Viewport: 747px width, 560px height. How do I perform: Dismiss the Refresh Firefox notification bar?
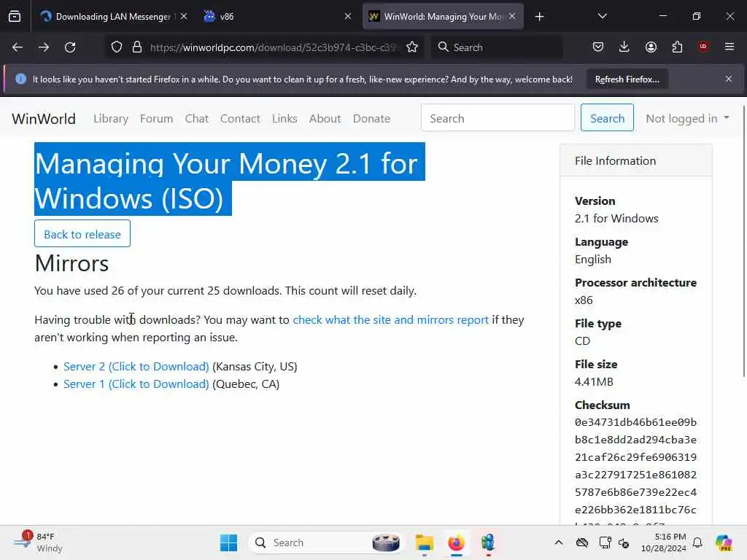(729, 79)
